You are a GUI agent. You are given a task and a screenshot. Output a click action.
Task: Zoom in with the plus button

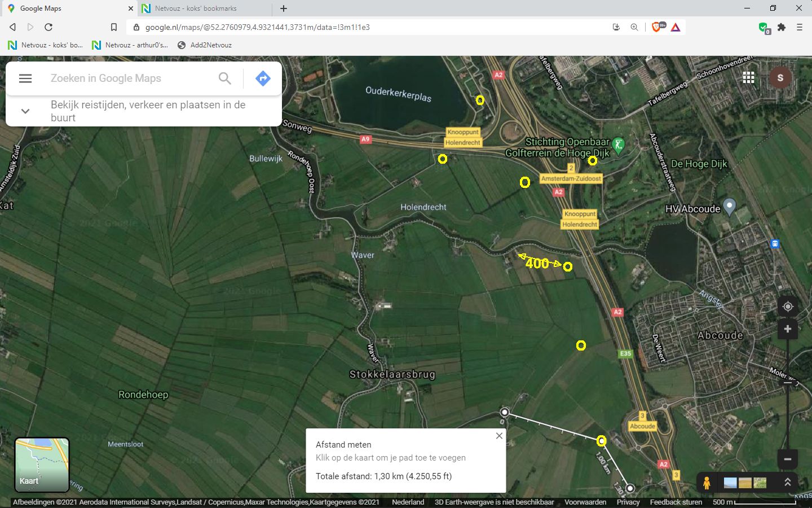click(x=788, y=329)
